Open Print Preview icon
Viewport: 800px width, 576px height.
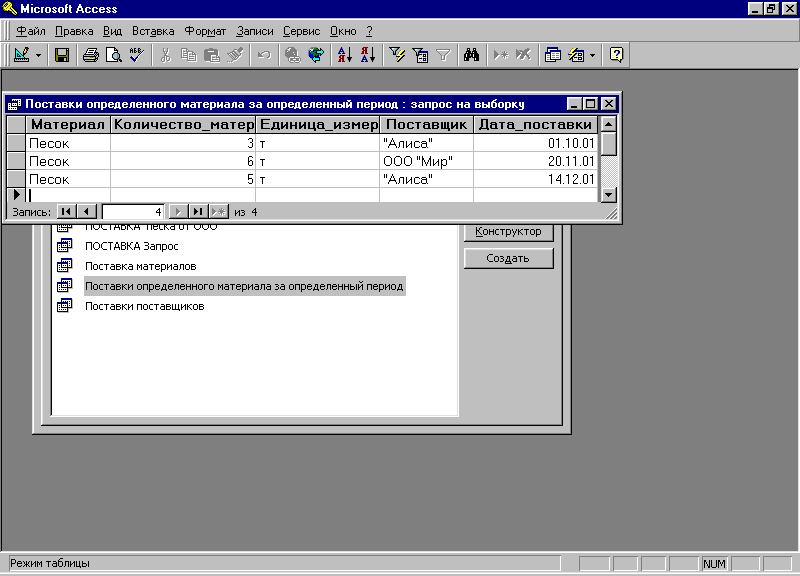(113, 55)
